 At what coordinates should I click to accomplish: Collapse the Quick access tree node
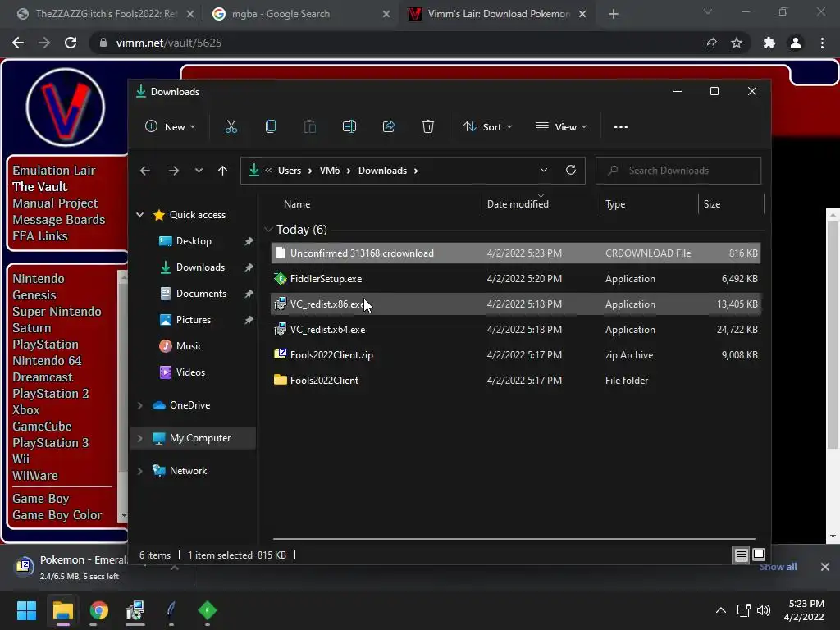(139, 215)
